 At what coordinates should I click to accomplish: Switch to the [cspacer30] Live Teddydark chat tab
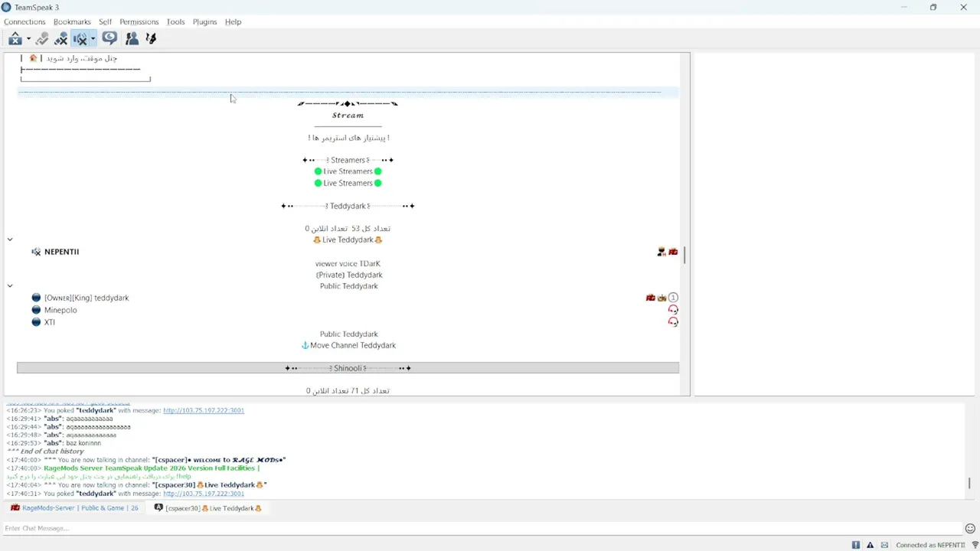[x=207, y=508]
